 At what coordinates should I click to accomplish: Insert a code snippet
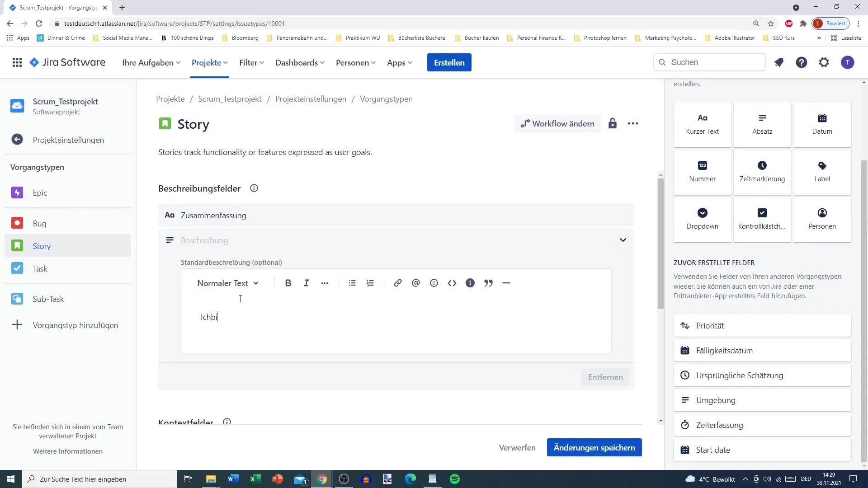[452, 283]
